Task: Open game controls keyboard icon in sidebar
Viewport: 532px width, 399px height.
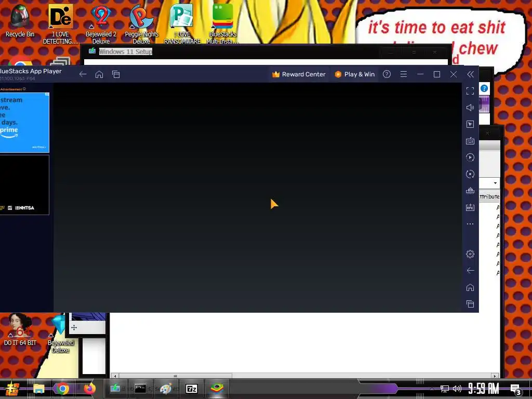Action: click(x=470, y=141)
